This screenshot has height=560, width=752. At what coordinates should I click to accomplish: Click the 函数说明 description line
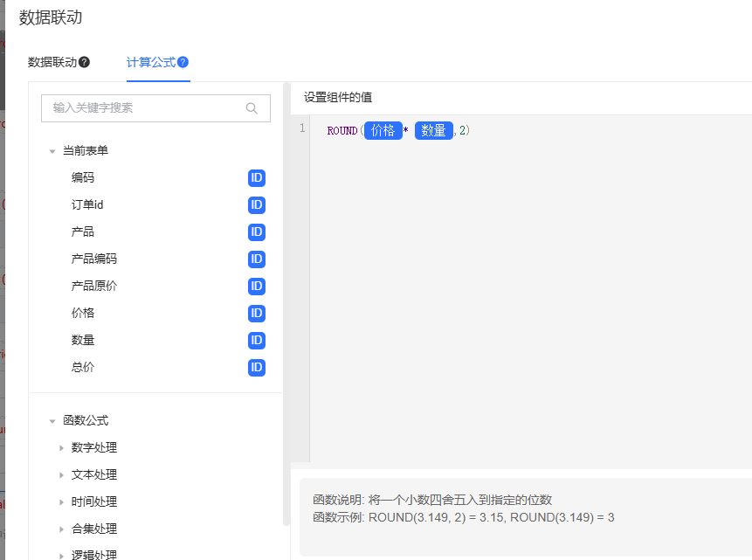click(432, 500)
